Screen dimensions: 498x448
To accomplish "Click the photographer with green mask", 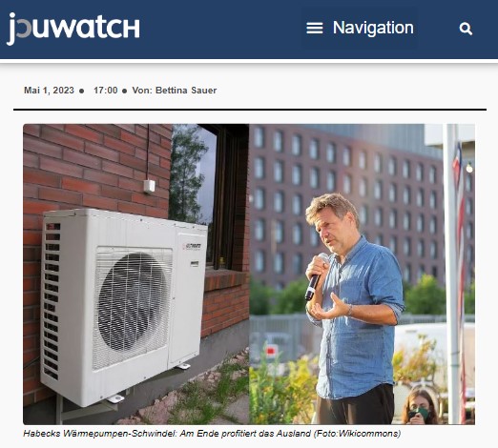I will [420, 407].
